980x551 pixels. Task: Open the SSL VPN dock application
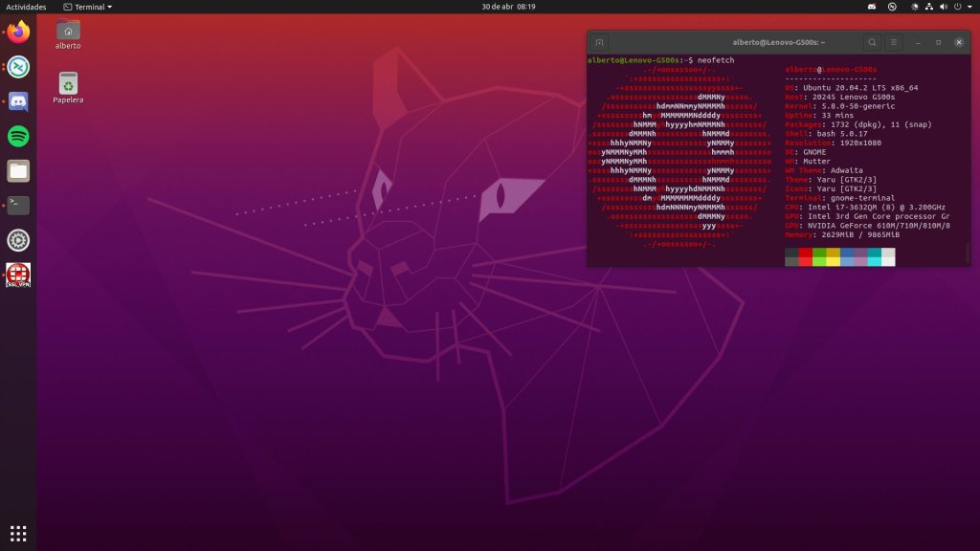coord(19,275)
